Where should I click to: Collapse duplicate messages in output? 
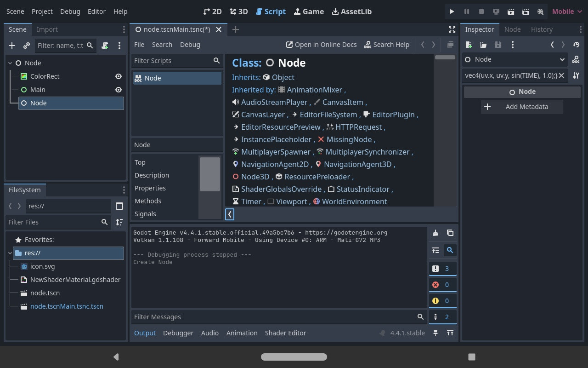[x=435, y=250]
